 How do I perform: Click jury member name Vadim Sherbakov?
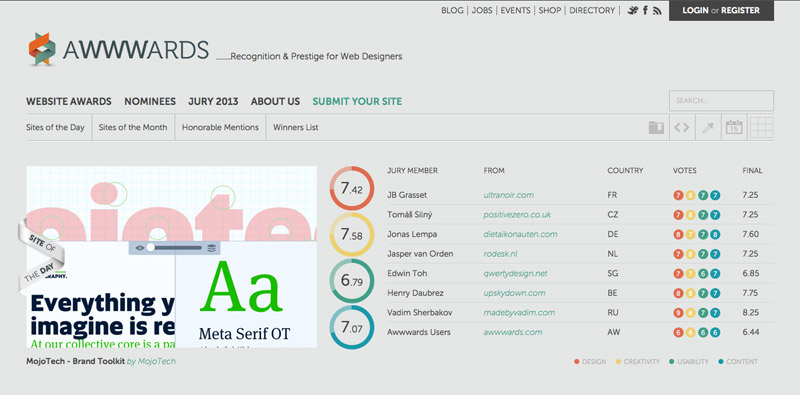[x=419, y=313]
